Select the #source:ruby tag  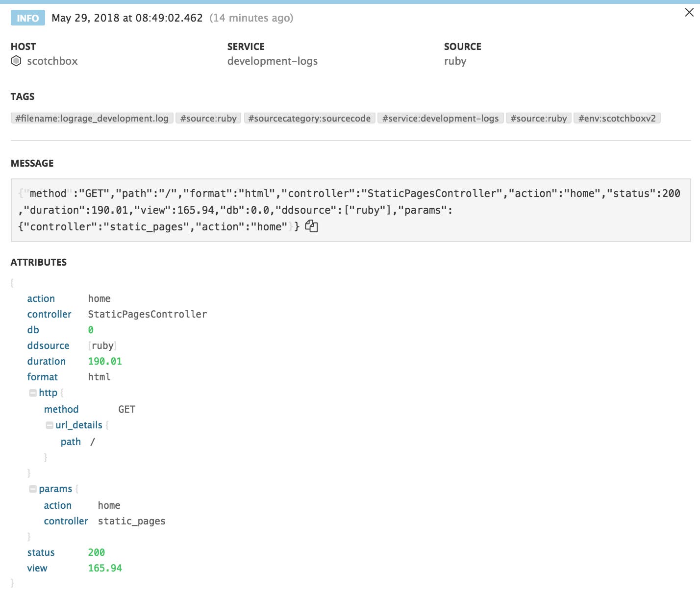208,118
